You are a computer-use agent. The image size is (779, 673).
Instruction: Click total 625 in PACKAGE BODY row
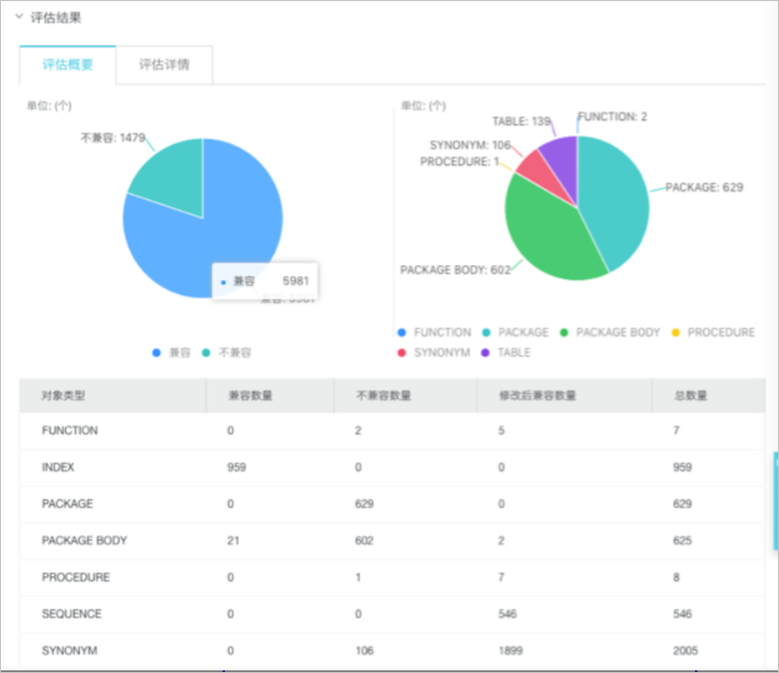(x=683, y=540)
